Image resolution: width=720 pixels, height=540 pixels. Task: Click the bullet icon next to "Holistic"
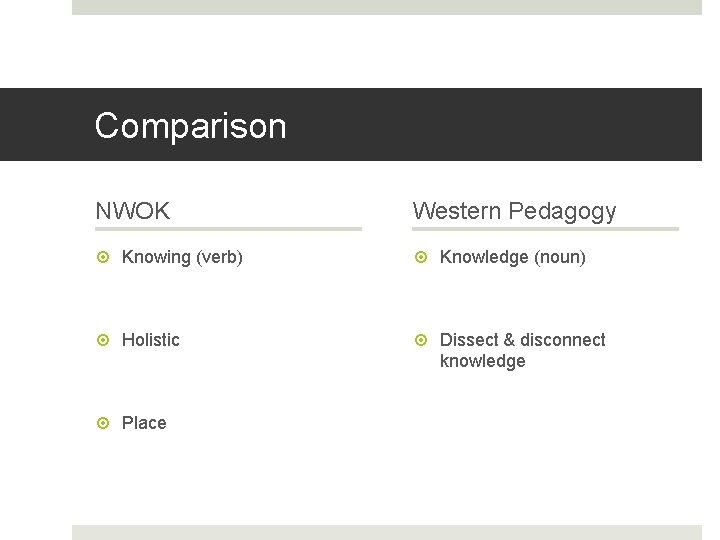tap(102, 340)
